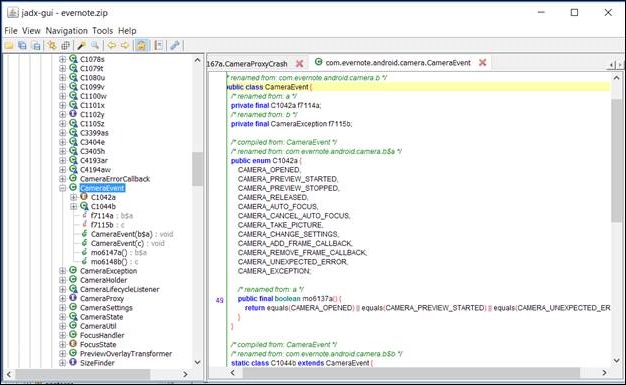This screenshot has height=385, width=626.
Task: Click the tab strip scroll-left arrow
Action: [x=611, y=65]
